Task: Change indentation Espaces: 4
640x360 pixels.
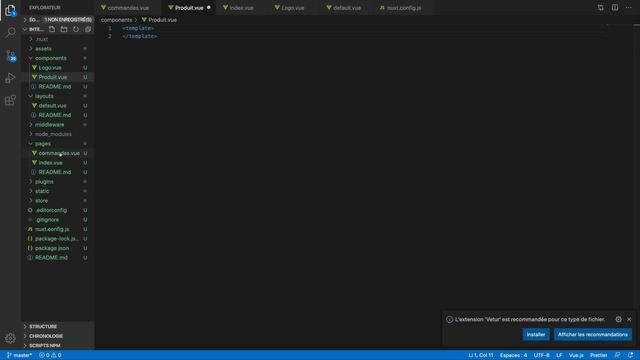Action: (513, 355)
